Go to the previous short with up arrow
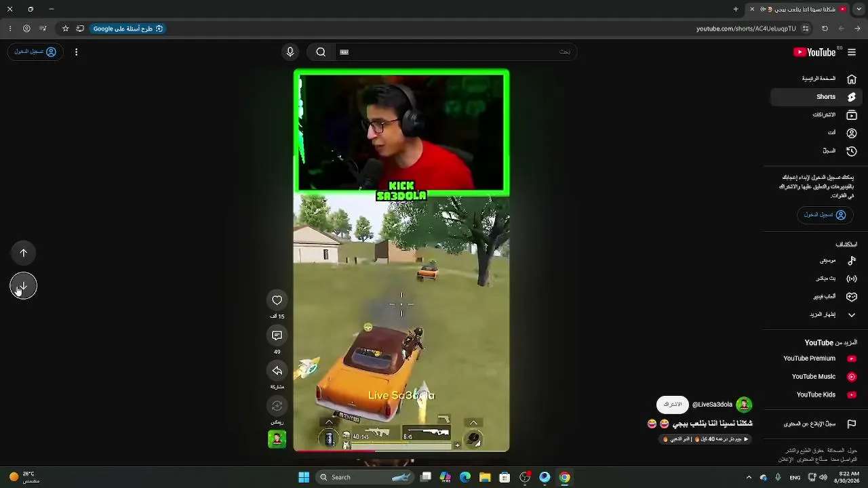This screenshot has height=488, width=868. tap(23, 253)
